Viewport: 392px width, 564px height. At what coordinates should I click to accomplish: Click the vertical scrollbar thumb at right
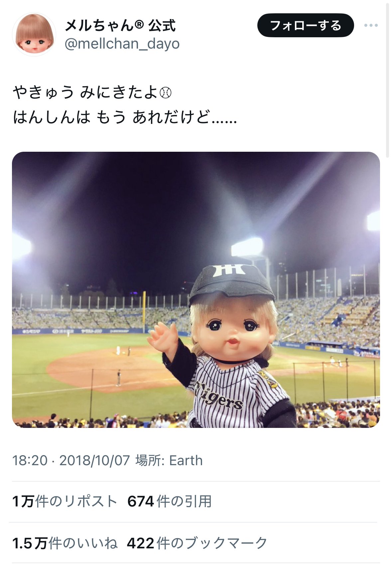pos(387,80)
